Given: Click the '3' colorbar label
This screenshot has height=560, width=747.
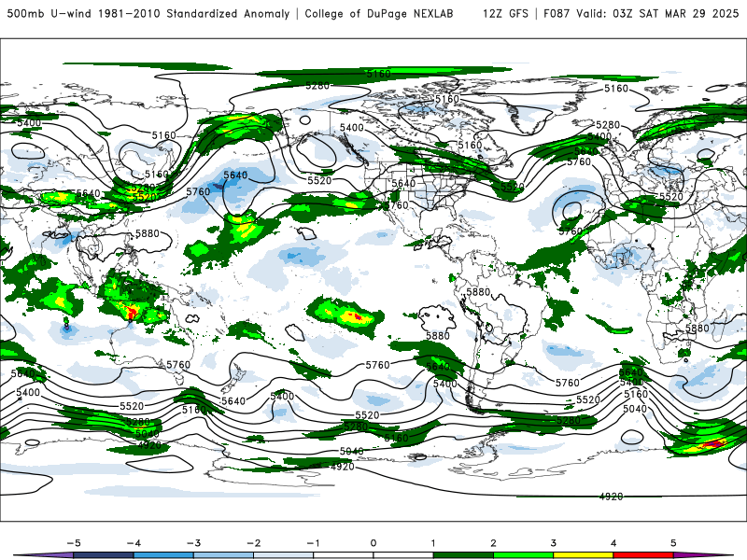Looking at the screenshot, I should click(x=553, y=543).
